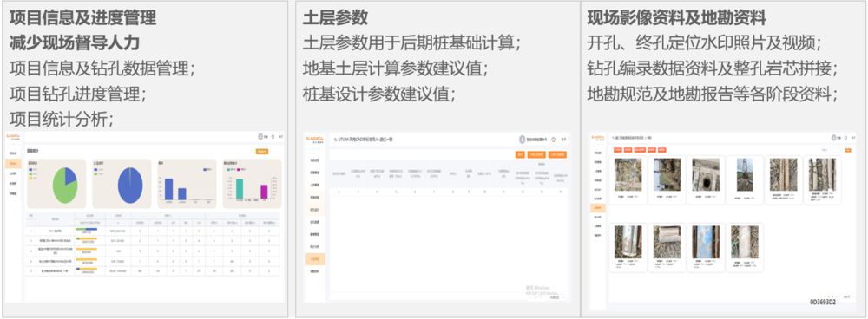Click the user avatar icon in the soil parameters header
The height and width of the screenshot is (319, 868).
(x=522, y=140)
